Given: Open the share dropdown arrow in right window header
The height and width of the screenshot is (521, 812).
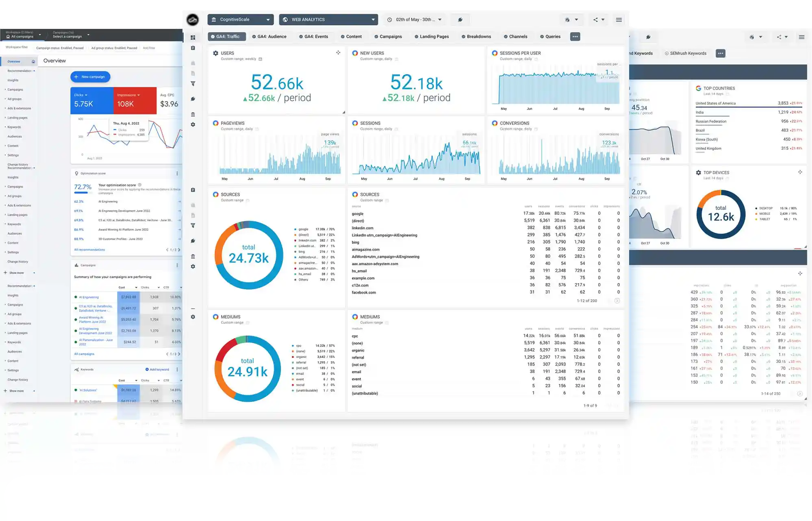Looking at the screenshot, I should point(786,37).
